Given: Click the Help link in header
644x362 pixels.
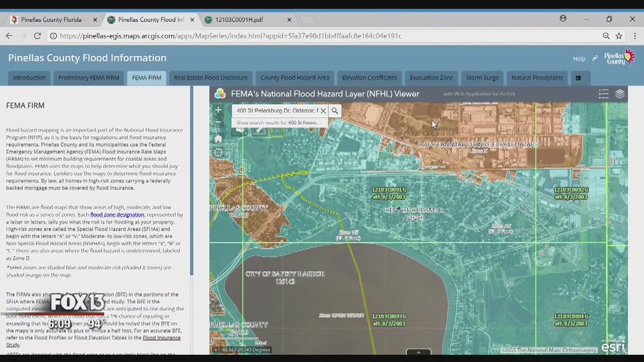Looking at the screenshot, I should tap(579, 59).
